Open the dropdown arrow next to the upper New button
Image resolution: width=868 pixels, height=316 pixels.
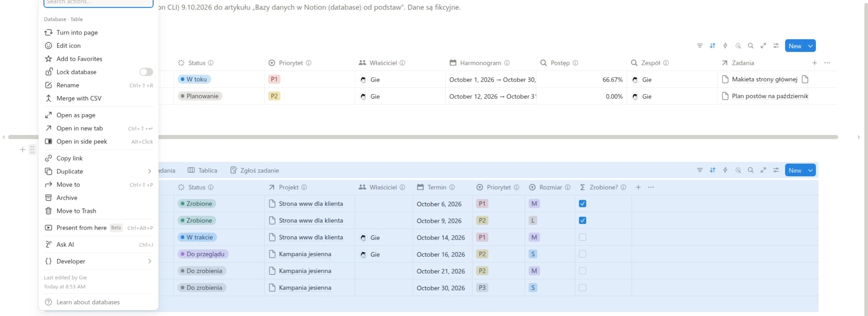pyautogui.click(x=811, y=46)
